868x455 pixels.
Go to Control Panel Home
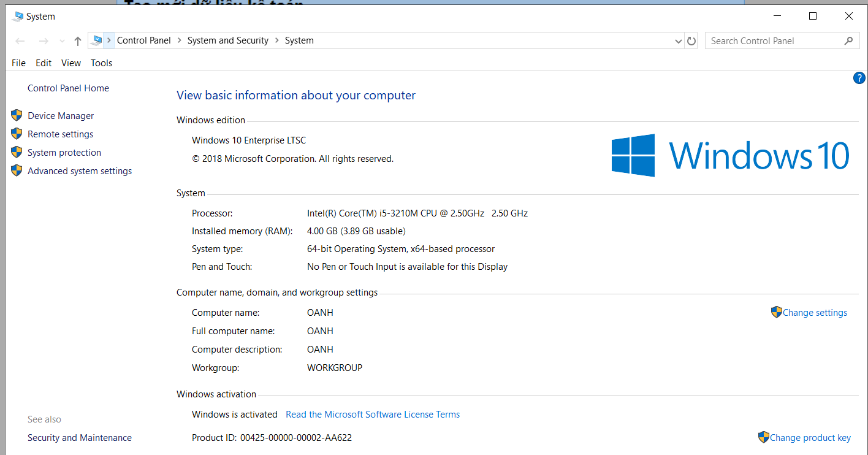(x=68, y=88)
